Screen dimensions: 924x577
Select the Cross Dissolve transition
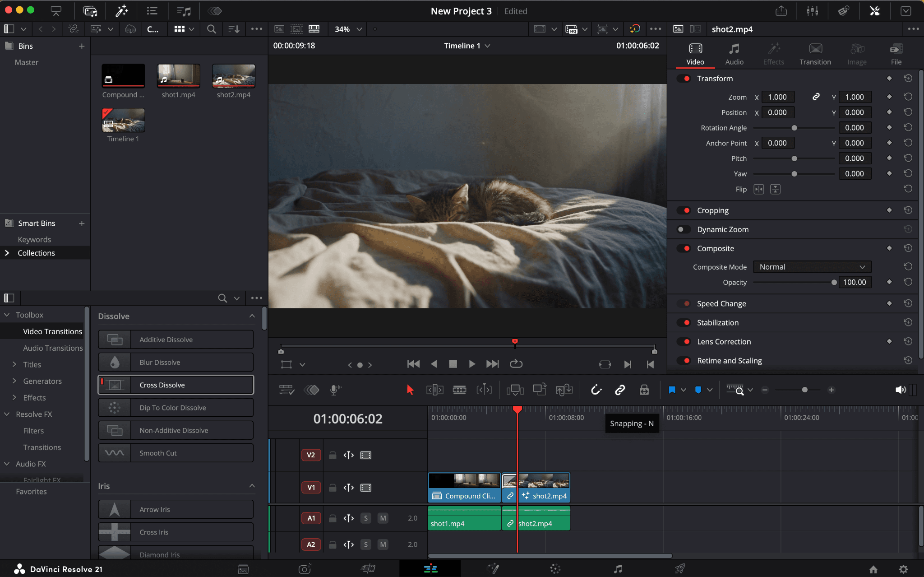coord(176,385)
